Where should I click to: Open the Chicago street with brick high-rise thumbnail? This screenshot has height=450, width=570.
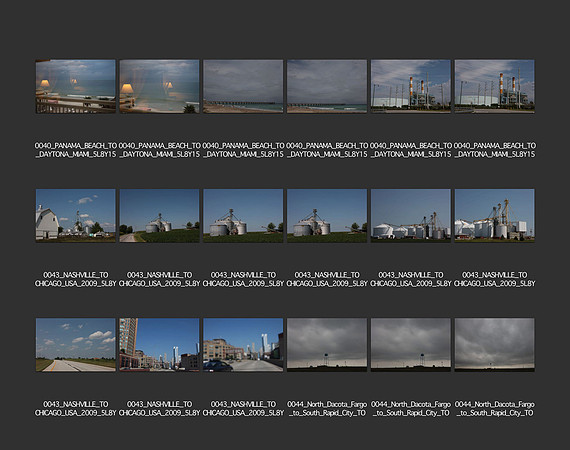coord(159,345)
